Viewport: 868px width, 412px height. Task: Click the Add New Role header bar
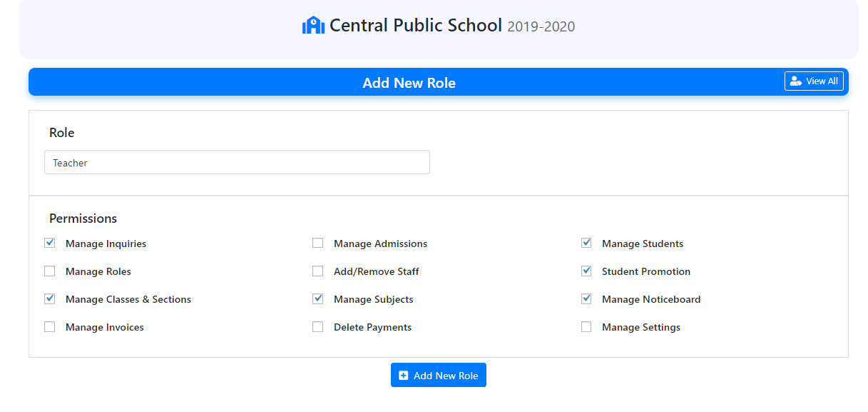(409, 83)
